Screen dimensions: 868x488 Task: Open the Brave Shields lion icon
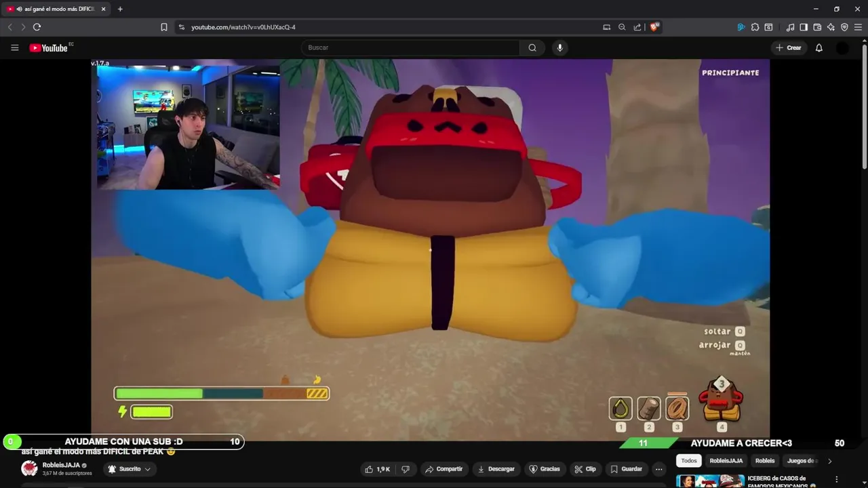654,27
